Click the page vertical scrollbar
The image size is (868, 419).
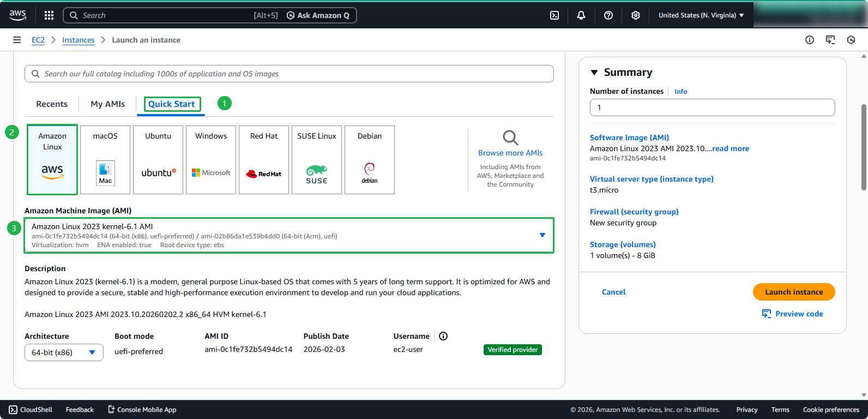coord(864,147)
